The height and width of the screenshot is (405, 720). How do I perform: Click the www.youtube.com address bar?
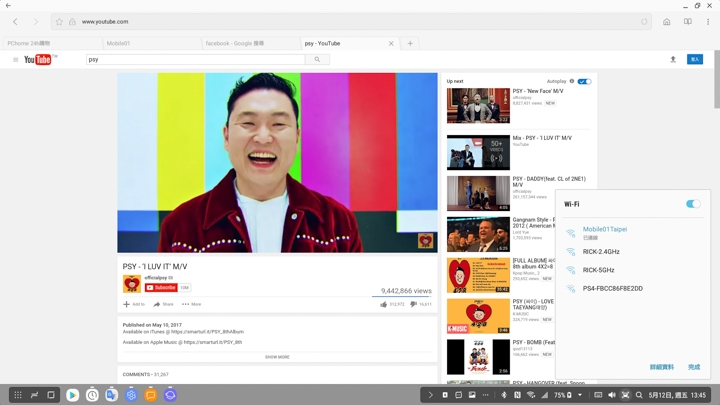[351, 22]
